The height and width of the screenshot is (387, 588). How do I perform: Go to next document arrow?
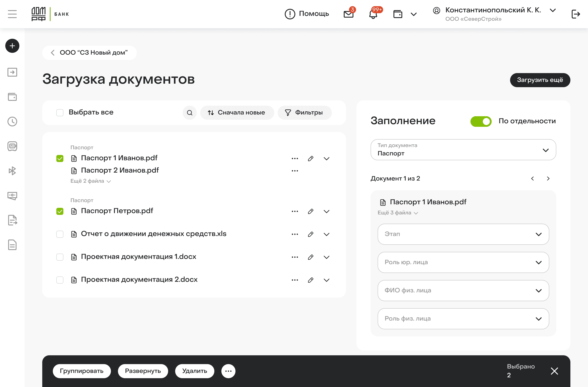[548, 179]
